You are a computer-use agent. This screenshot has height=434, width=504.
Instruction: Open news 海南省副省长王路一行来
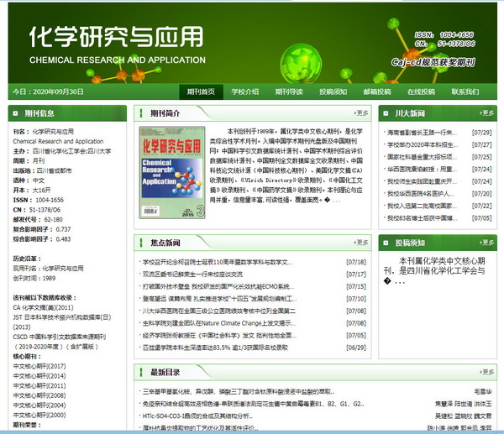click(x=422, y=133)
